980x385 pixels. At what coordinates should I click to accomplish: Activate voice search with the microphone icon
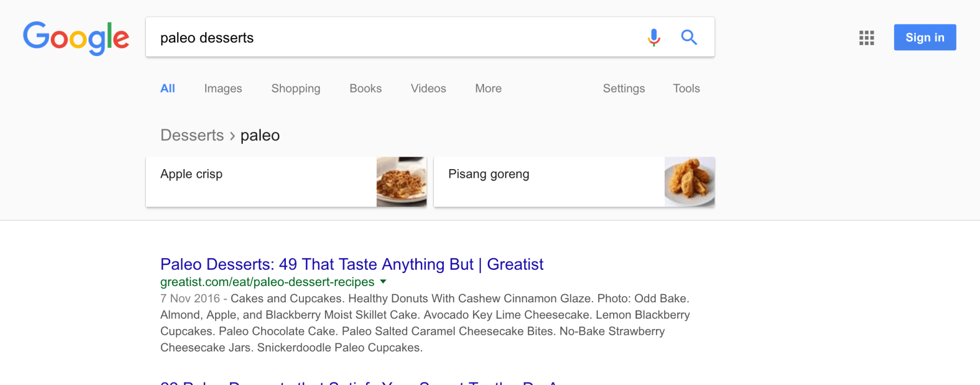point(653,38)
